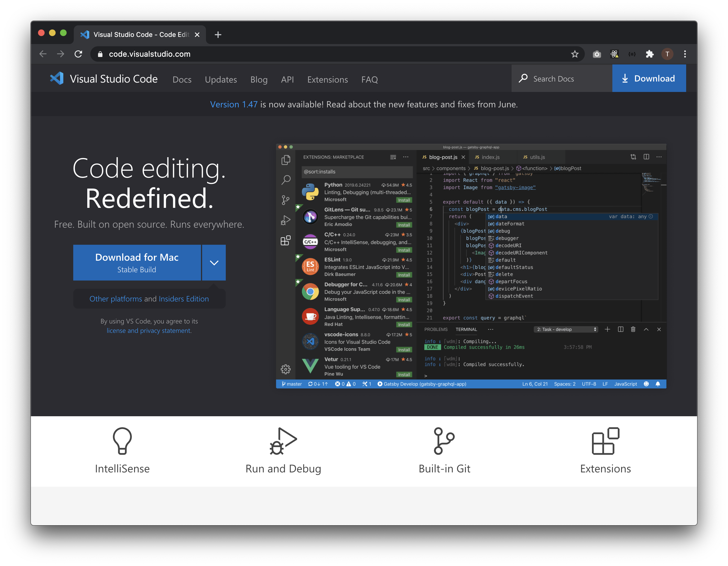Click the Built-in Git branch icon
Viewport: 728px width, 566px height.
444,441
